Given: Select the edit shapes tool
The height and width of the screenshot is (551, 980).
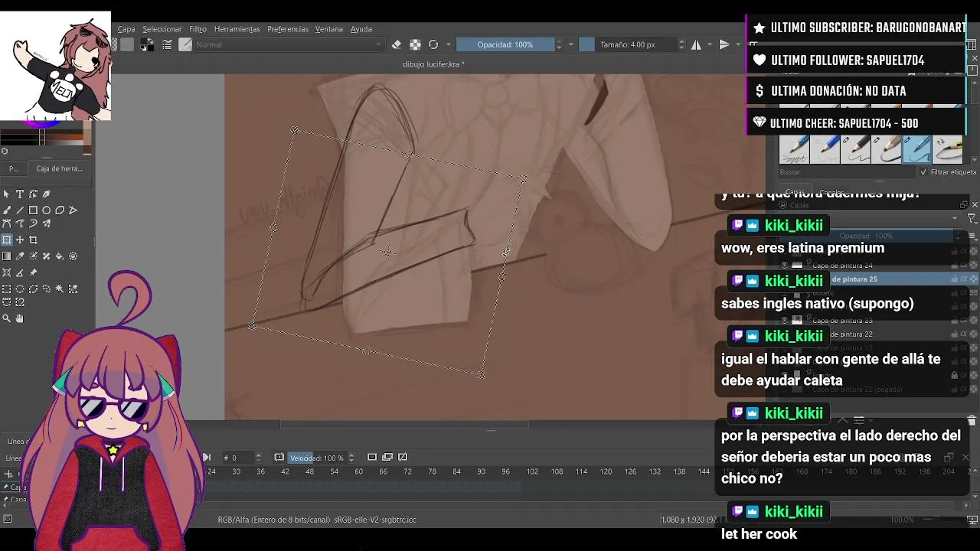Looking at the screenshot, I should 33,194.
